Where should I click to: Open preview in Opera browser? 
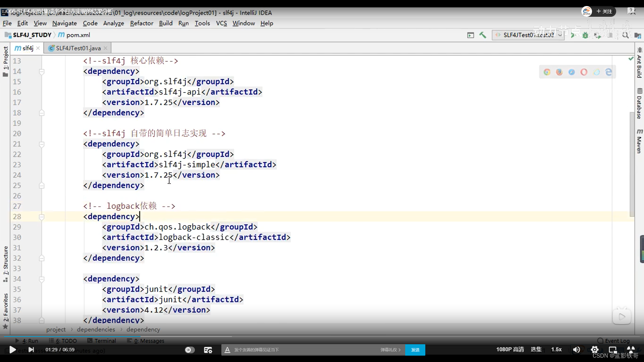pos(584,72)
